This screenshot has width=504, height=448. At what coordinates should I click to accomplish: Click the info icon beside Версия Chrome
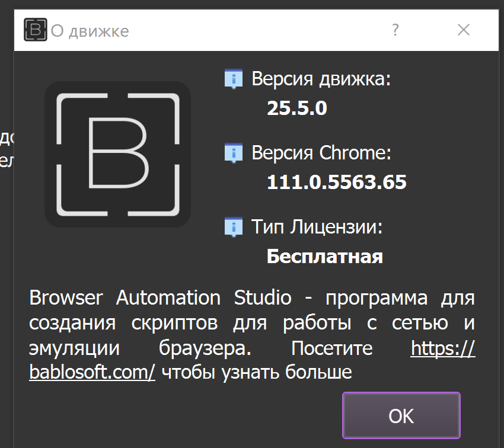(x=233, y=152)
